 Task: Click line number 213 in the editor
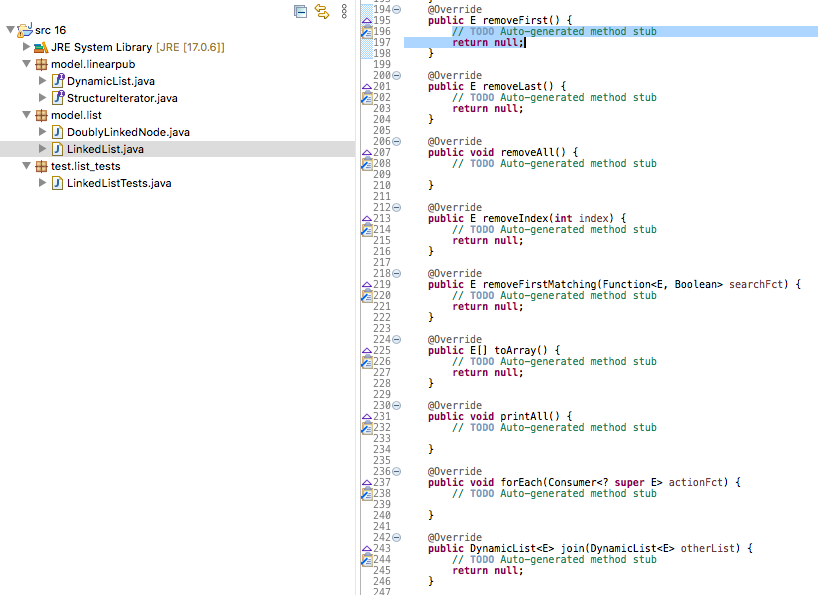[382, 218]
